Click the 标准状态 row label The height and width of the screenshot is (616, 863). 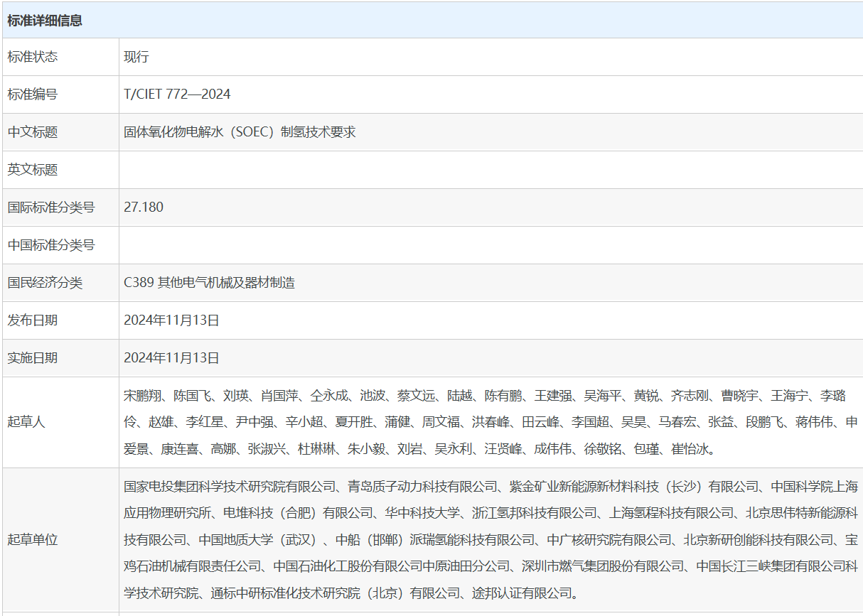[x=33, y=57]
